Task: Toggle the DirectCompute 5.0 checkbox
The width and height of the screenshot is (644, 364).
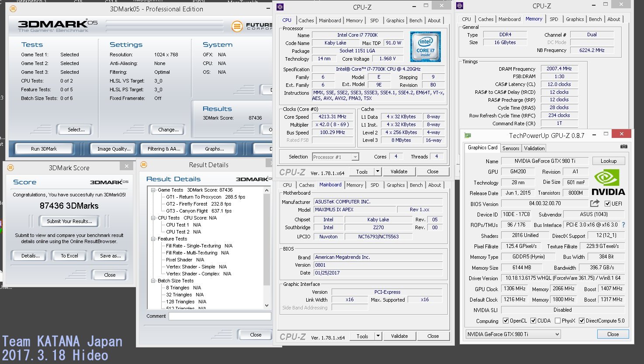Action: tap(582, 320)
